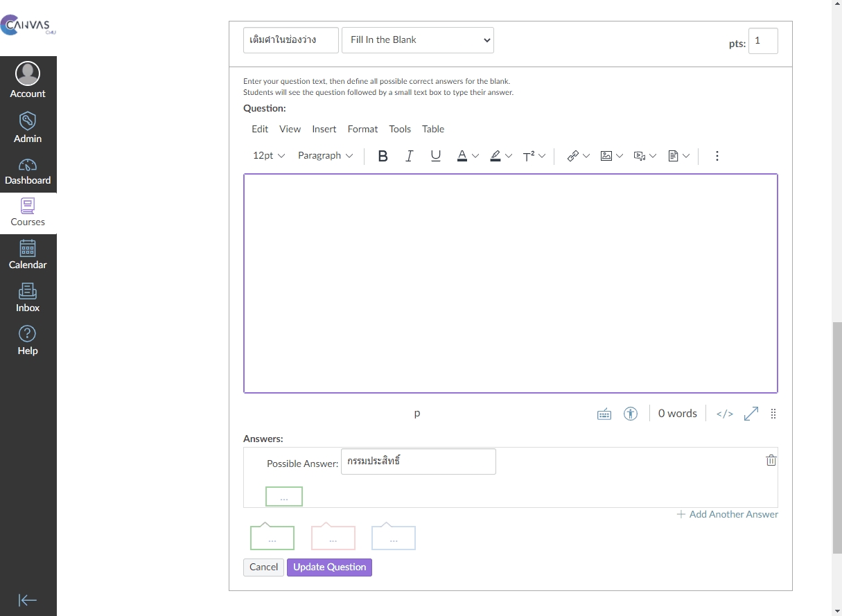Open more toolbar options menu
Screen dimensions: 842x616
point(717,156)
